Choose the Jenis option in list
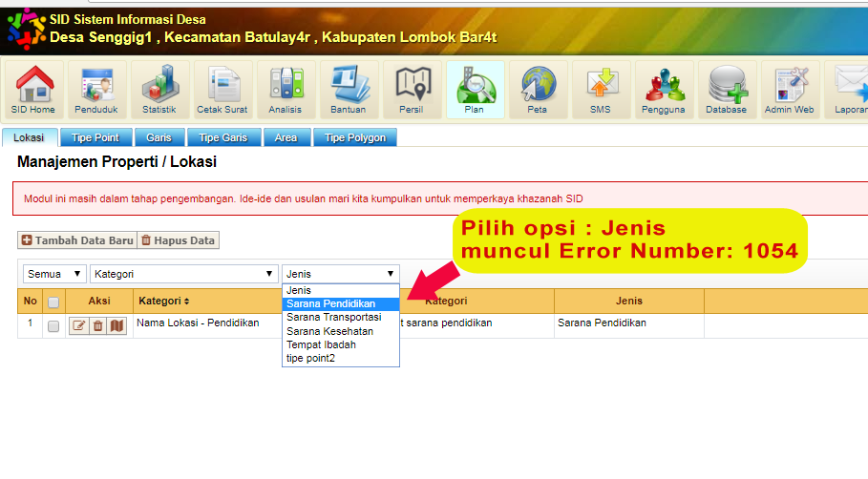The width and height of the screenshot is (868, 479). (341, 290)
